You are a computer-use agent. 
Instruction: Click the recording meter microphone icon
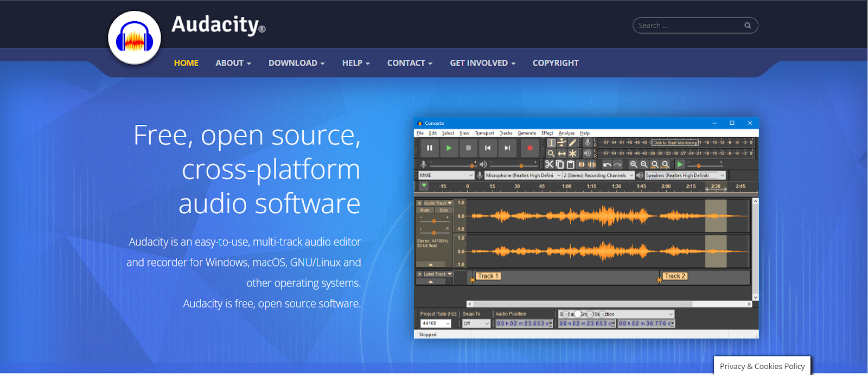[x=588, y=142]
